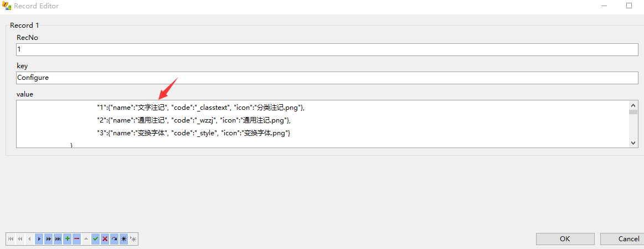Click inside the key field containing Configure
Viewport: 644px width, 249px height.
point(327,78)
